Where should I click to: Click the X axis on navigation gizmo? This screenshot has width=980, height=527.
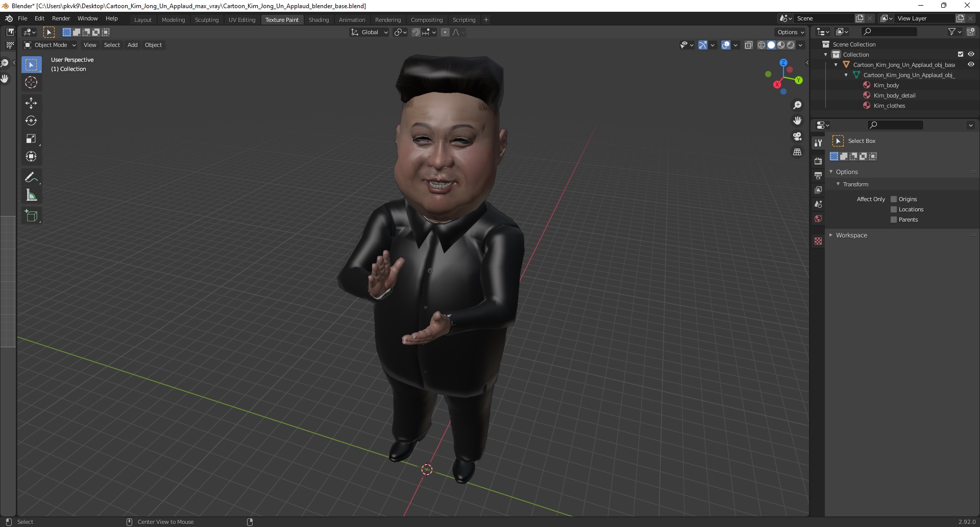(777, 85)
